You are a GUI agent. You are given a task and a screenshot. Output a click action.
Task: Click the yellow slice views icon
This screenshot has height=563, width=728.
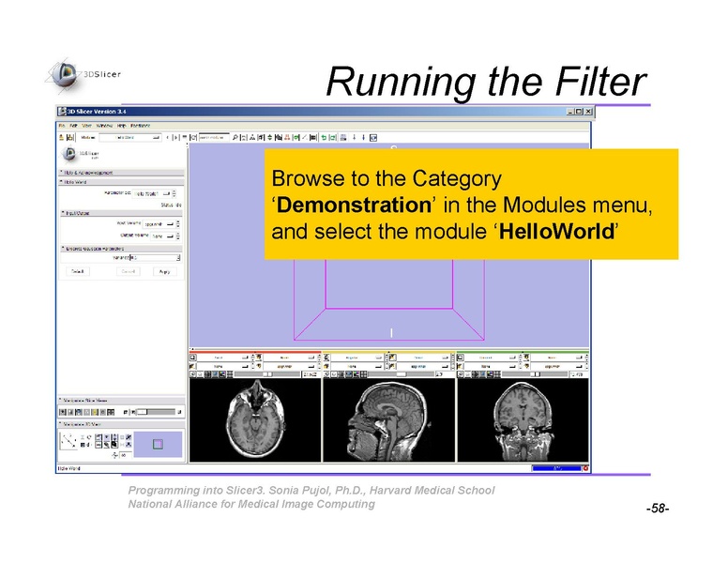click(95, 412)
